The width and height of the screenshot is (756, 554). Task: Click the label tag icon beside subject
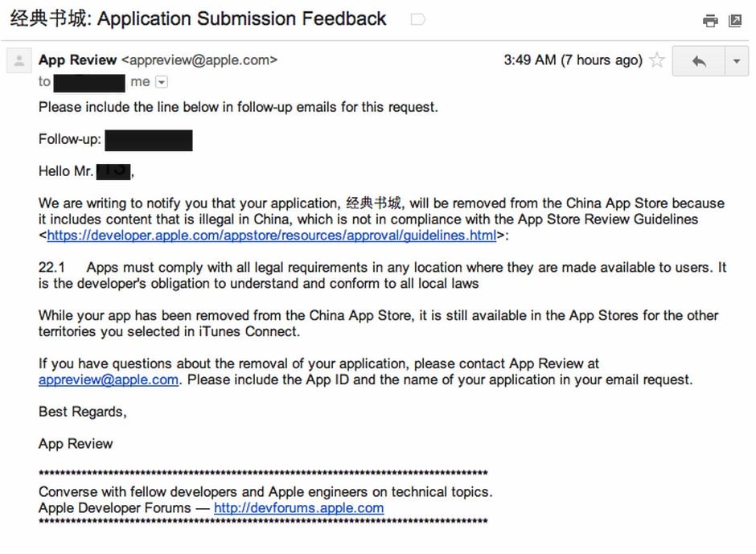[417, 19]
